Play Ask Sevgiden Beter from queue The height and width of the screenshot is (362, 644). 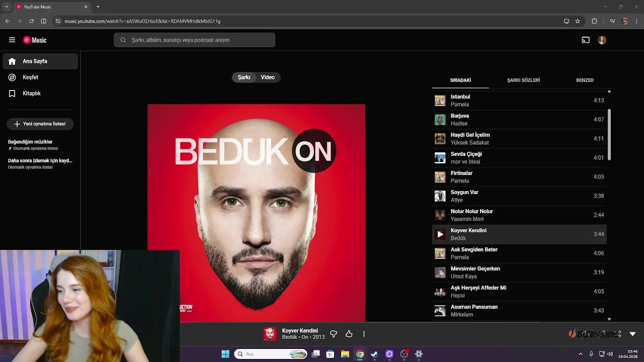(x=519, y=253)
